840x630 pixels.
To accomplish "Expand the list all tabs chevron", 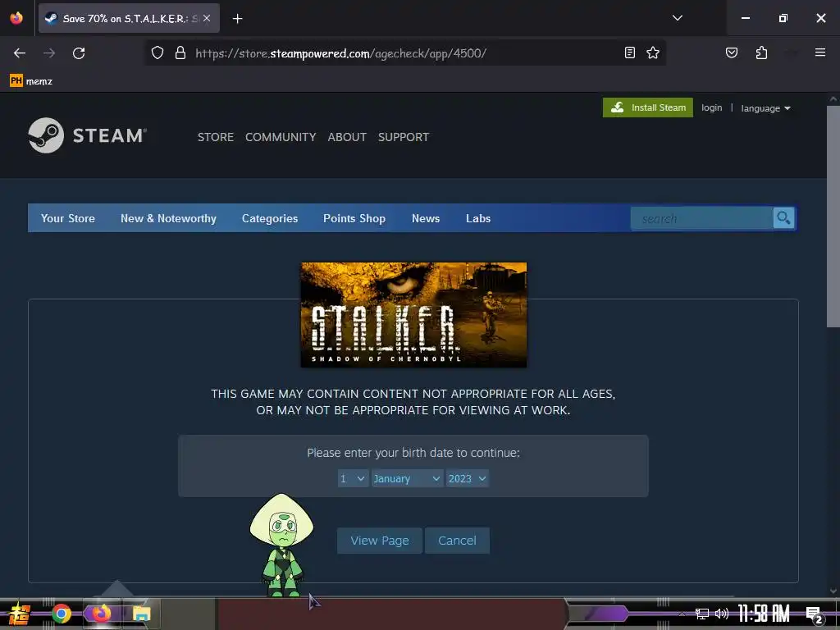I will point(677,18).
